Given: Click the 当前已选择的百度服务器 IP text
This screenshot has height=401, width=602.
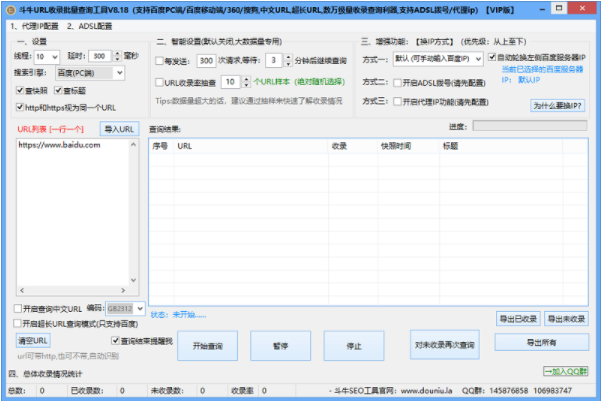Looking at the screenshot, I should pyautogui.click(x=542, y=74).
